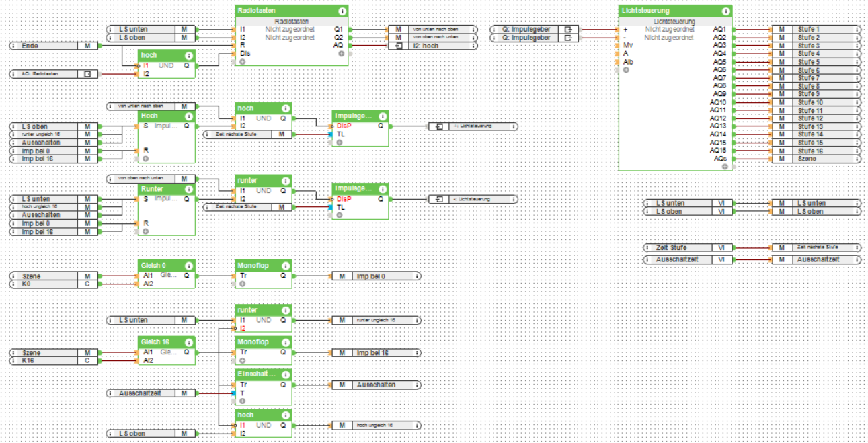Viewport: 868px width, 443px height.
Task: Open info icon on Radiotasten block header
Action: [x=342, y=11]
